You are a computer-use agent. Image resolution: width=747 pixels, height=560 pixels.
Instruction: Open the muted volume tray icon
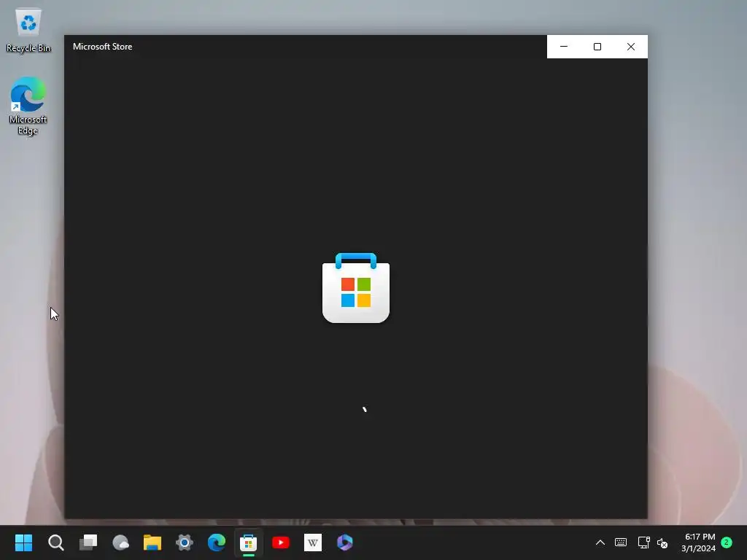[x=662, y=542]
